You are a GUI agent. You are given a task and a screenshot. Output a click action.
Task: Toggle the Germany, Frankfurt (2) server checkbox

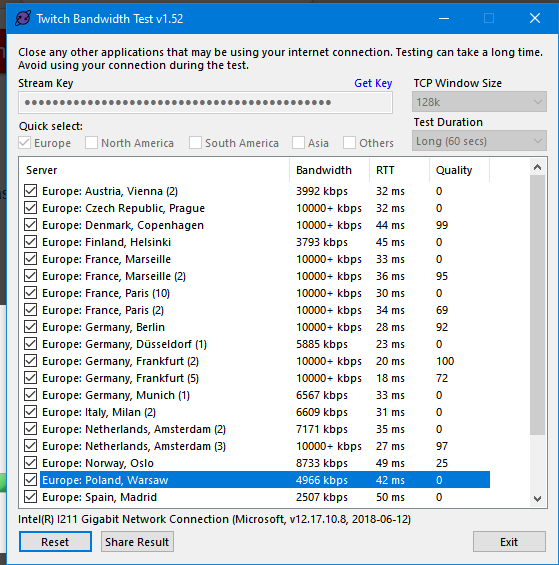coord(31,361)
